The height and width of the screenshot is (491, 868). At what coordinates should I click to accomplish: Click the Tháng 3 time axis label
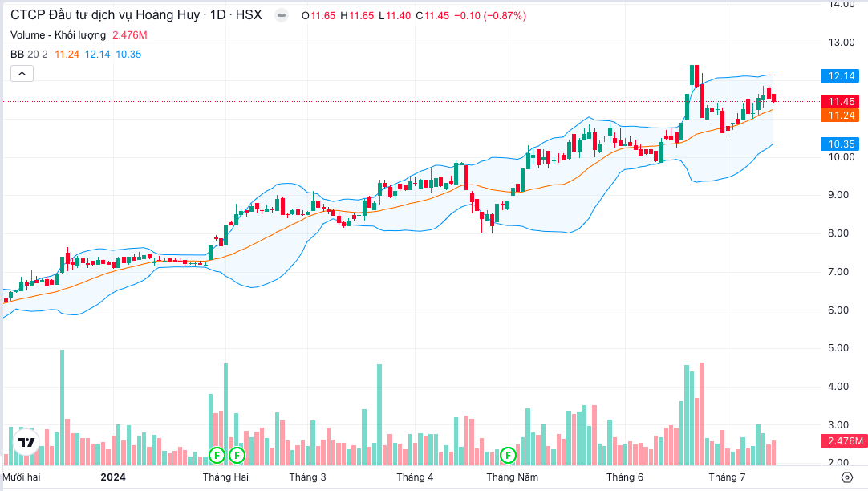click(308, 477)
